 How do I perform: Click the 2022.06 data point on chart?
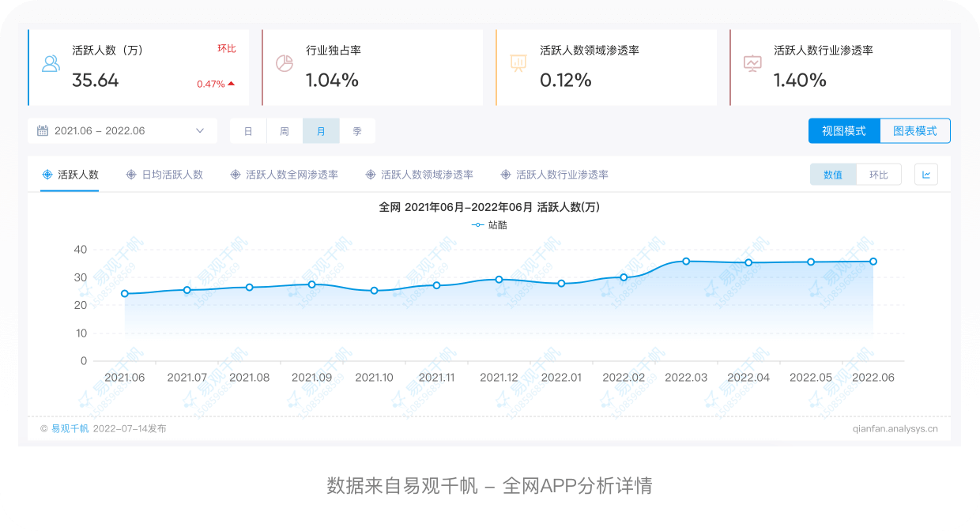click(x=873, y=262)
